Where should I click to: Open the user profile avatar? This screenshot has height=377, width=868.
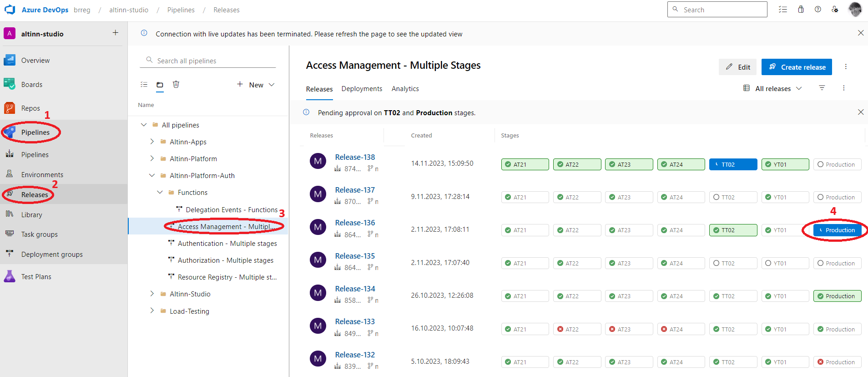pyautogui.click(x=855, y=10)
